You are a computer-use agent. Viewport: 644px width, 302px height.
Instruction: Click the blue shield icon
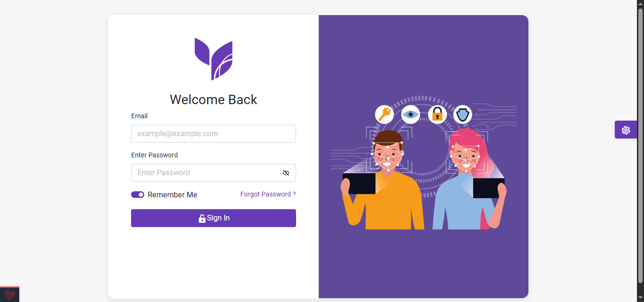pos(463,114)
